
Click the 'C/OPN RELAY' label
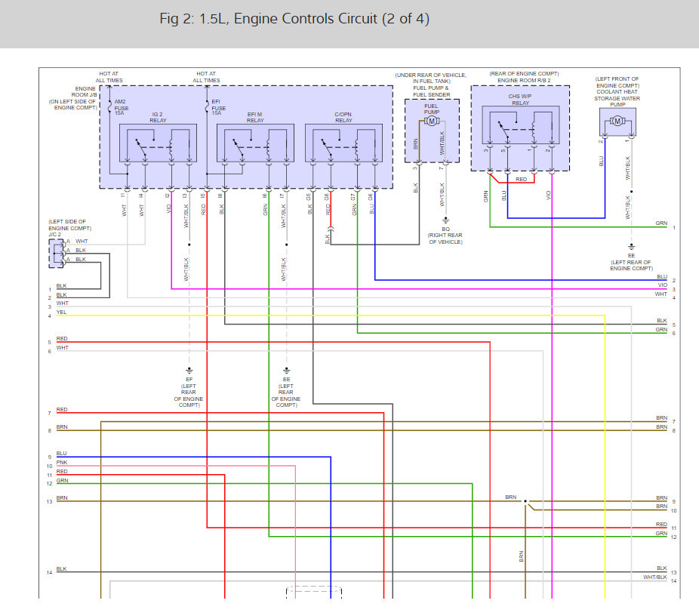[x=343, y=117]
